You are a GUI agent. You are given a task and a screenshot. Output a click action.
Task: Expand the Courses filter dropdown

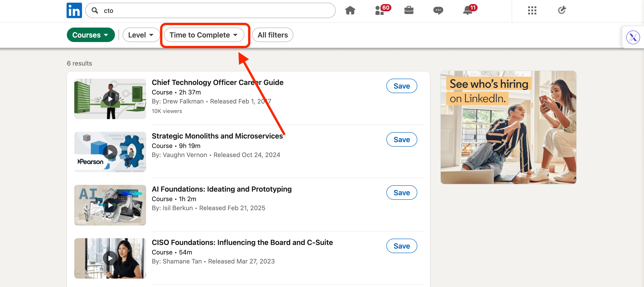(91, 35)
